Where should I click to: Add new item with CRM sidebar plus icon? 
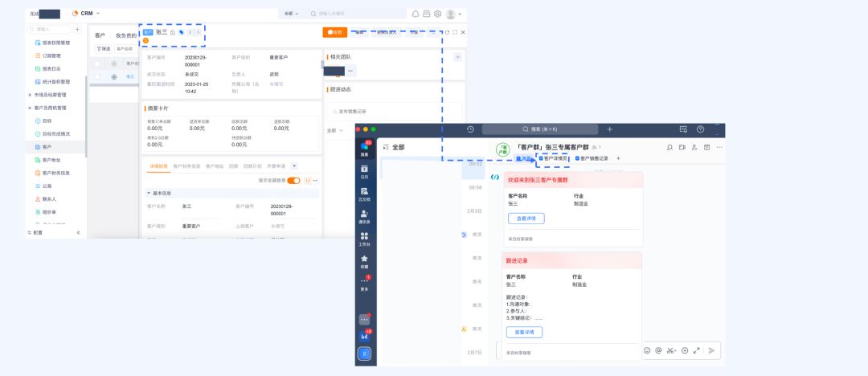[x=77, y=30]
